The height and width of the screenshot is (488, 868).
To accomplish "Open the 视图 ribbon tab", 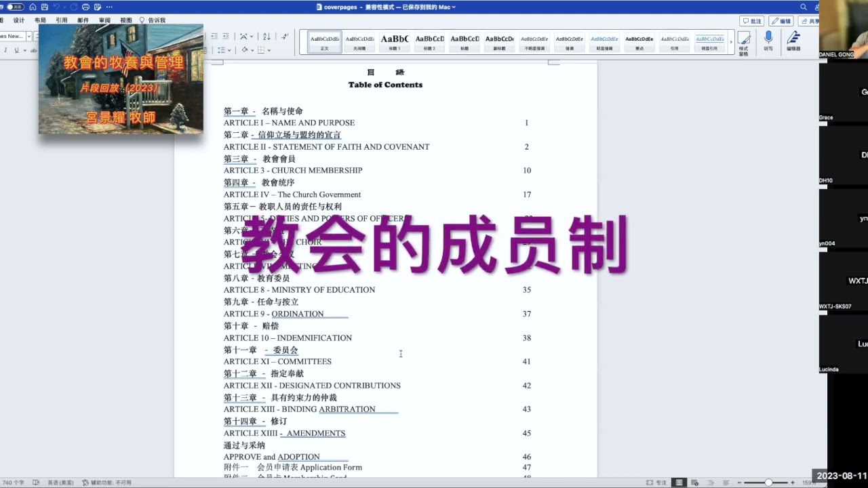I will click(126, 20).
